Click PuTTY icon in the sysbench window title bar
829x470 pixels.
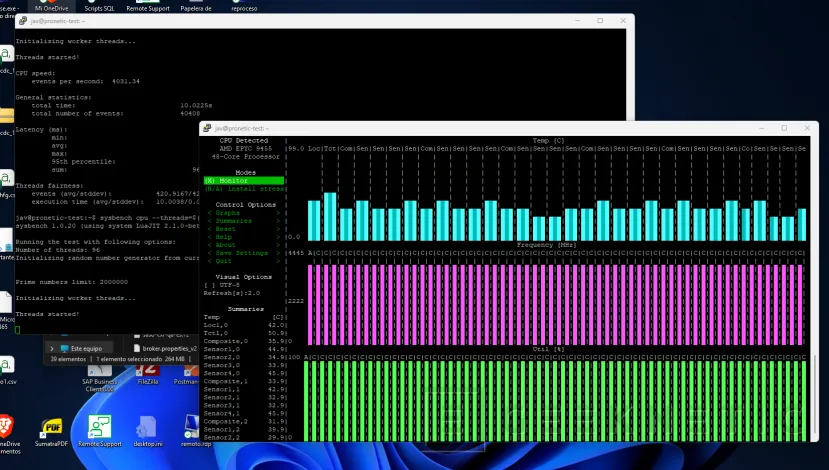tap(22, 21)
